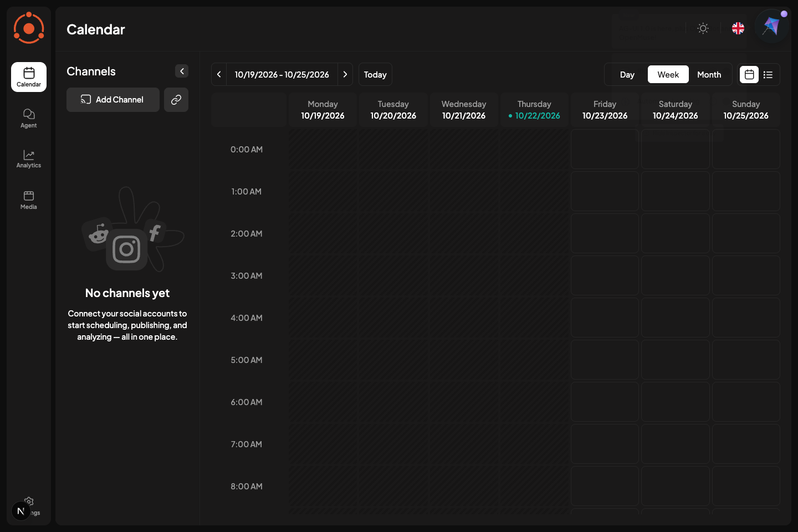
Task: Click the N avatar badge at bottom left
Action: pos(21,511)
